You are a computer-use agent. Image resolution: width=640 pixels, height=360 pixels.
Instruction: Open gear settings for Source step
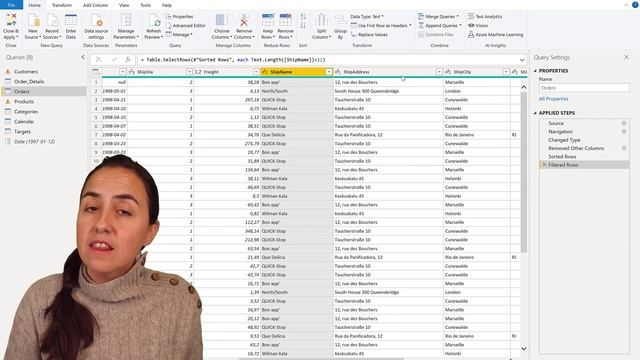(624, 123)
